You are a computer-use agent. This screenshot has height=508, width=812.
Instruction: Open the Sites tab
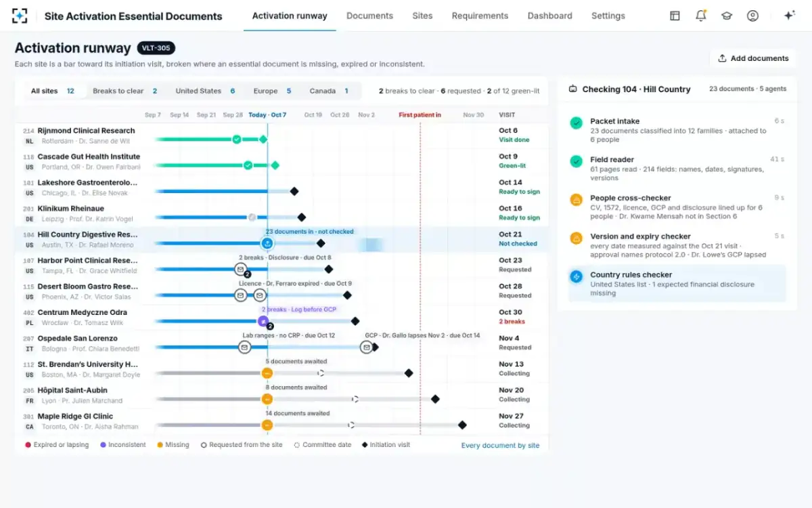422,16
